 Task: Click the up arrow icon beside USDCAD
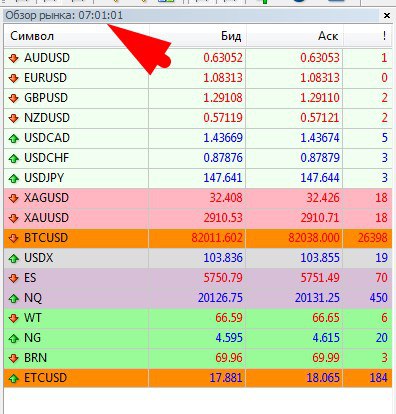point(13,138)
